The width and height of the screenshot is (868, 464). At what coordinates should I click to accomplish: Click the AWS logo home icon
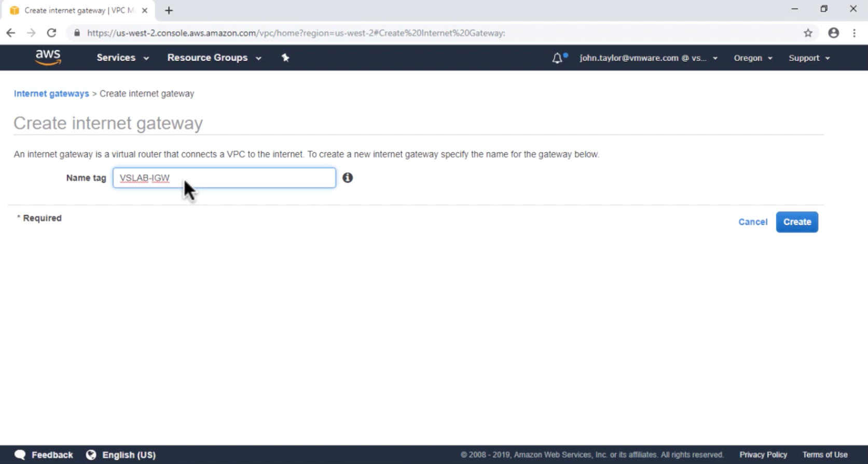(x=48, y=58)
